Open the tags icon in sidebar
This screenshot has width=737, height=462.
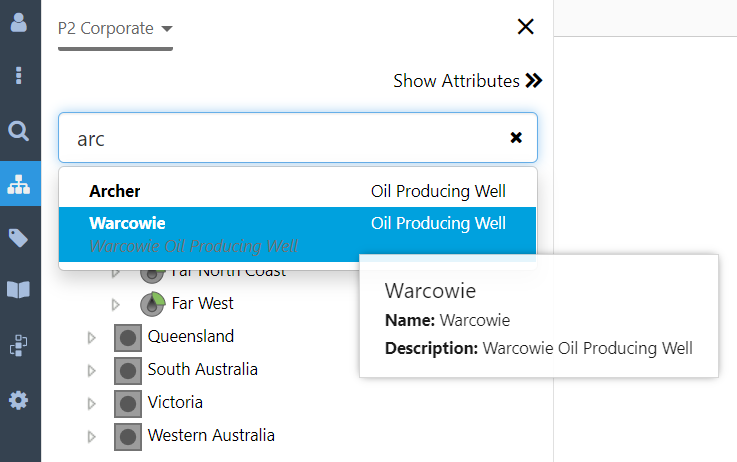click(x=19, y=238)
